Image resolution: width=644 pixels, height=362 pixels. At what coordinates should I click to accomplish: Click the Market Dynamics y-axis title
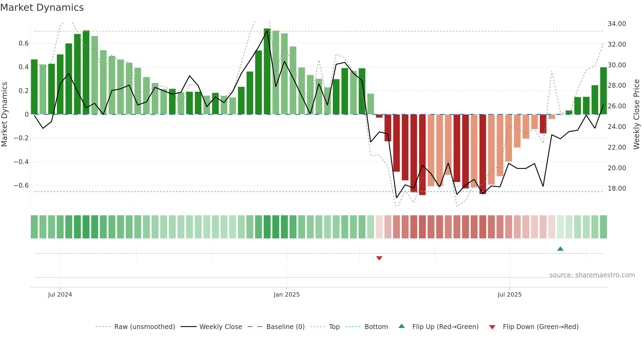[x=4, y=114]
